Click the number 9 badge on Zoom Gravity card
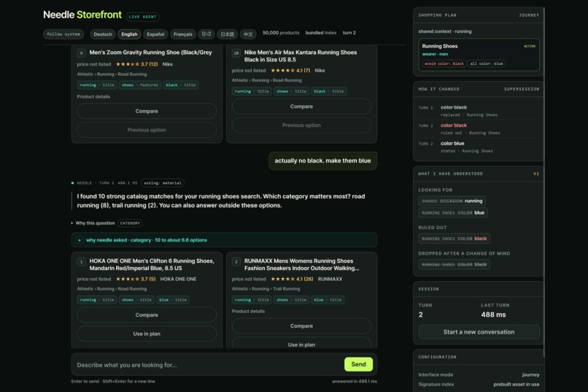 (82, 53)
